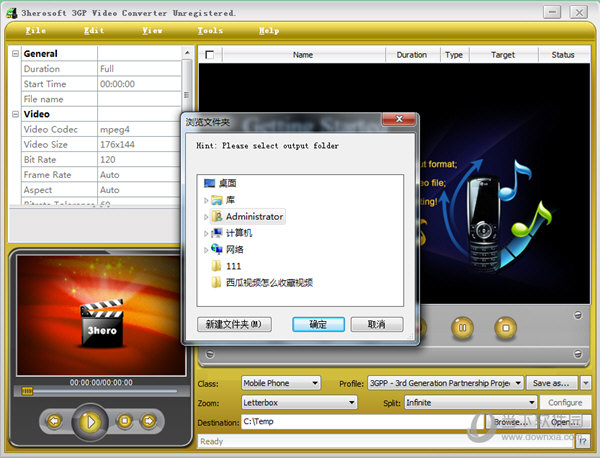
Task: Collapse the Video property group
Action: pos(15,114)
